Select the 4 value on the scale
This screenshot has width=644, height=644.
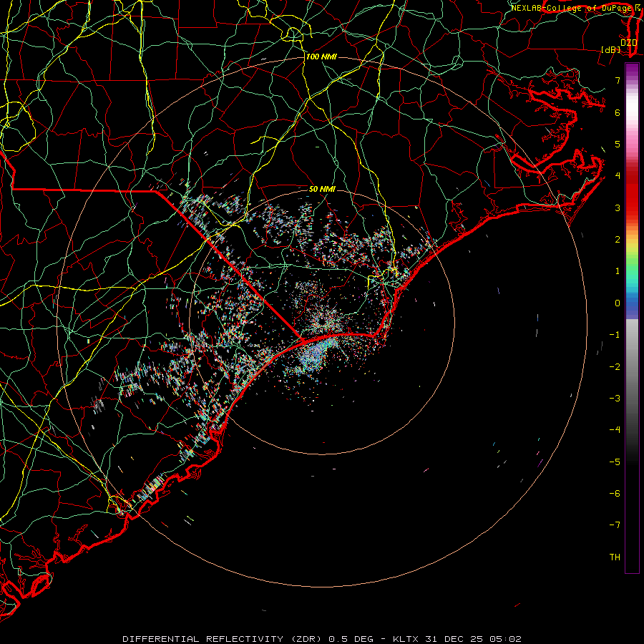[618, 176]
